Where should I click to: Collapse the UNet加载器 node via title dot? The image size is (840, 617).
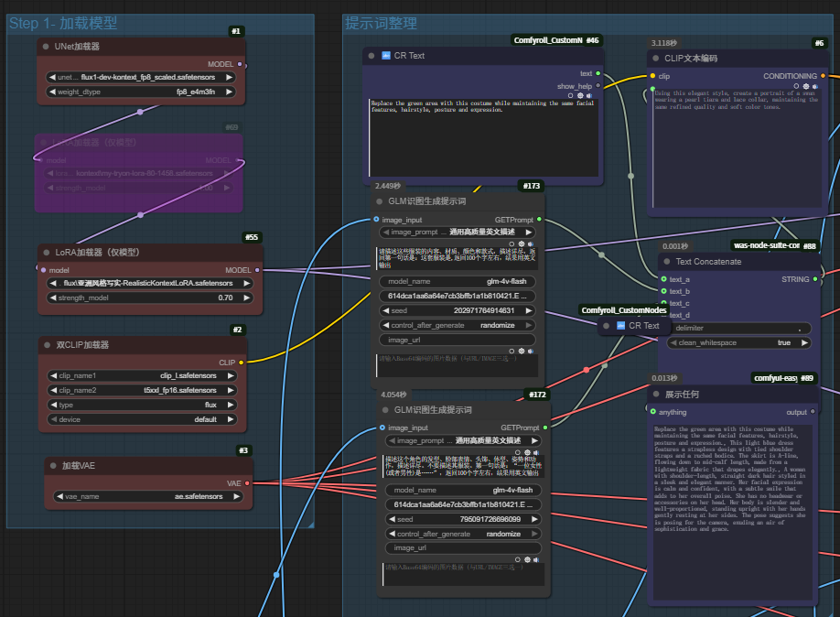coord(46,47)
